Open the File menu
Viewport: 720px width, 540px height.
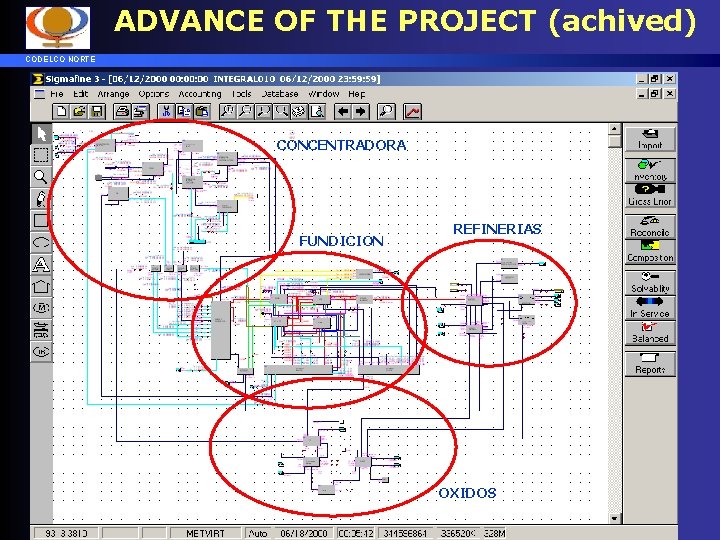pos(57,94)
